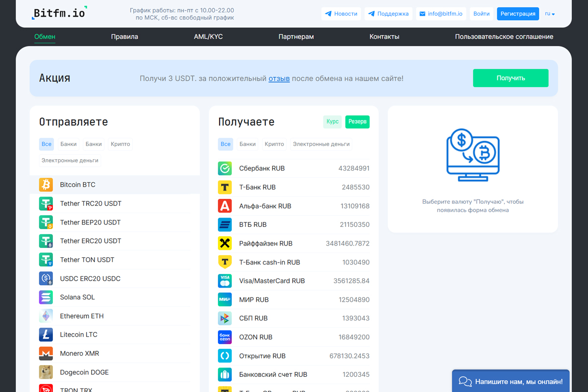Image resolution: width=588 pixels, height=392 pixels.
Task: Click the Visa/MasterCard icon
Action: 224,281
